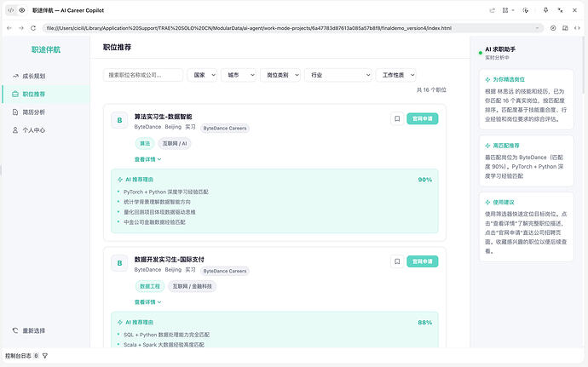Select 职位推荐 sidebar item
The width and height of the screenshot is (588, 367).
46,95
